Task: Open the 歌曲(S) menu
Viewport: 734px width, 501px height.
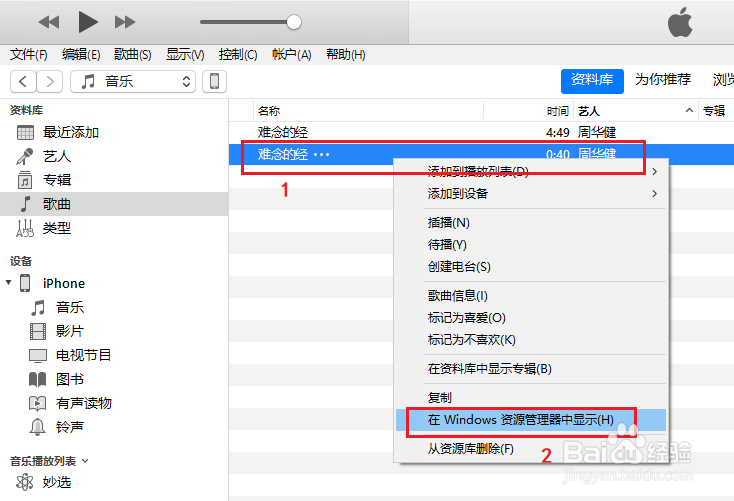Action: 132,55
